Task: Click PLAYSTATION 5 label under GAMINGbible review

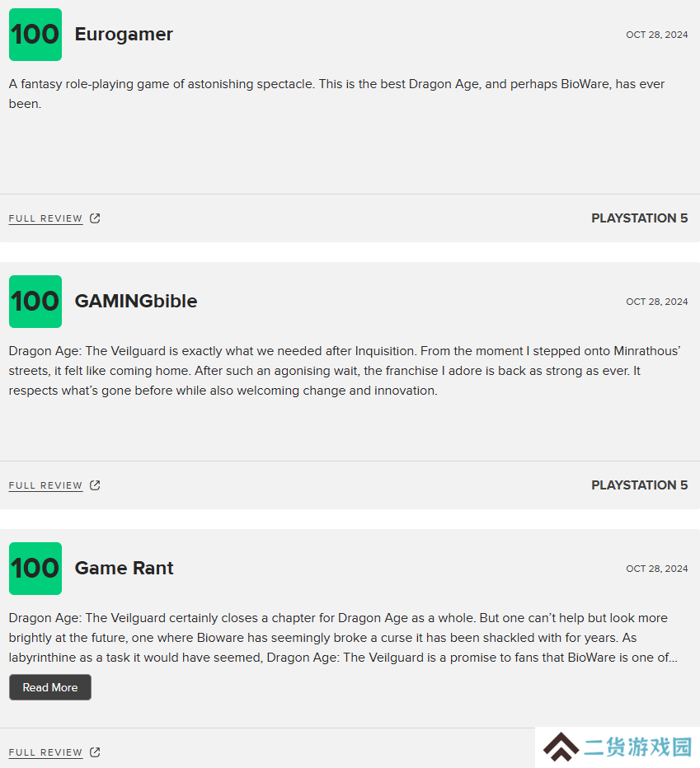Action: tap(639, 485)
